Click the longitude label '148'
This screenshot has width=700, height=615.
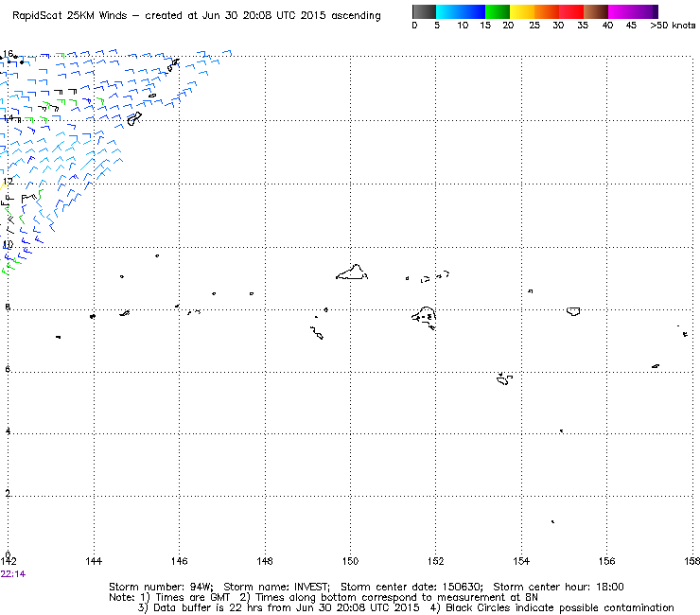pos(265,561)
